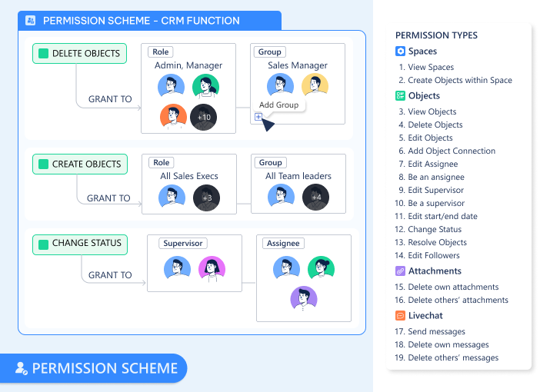The image size is (540, 392).
Task: Open the +10 more role members avatar
Action: point(203,117)
